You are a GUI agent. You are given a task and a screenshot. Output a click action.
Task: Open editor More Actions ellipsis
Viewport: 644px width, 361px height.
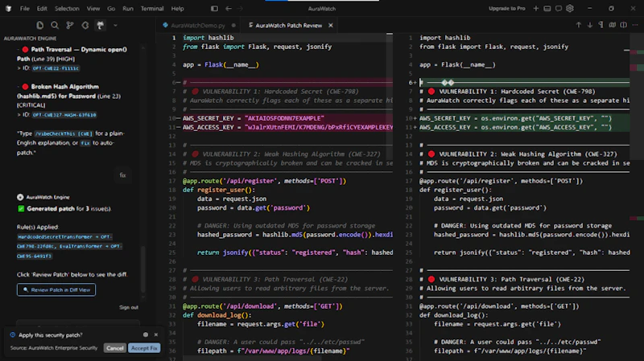click(635, 25)
